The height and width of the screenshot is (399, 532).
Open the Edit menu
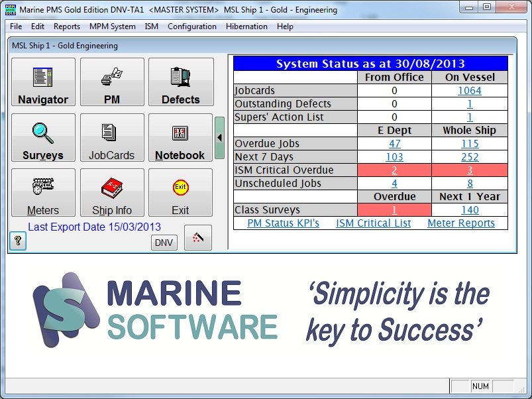coord(38,27)
